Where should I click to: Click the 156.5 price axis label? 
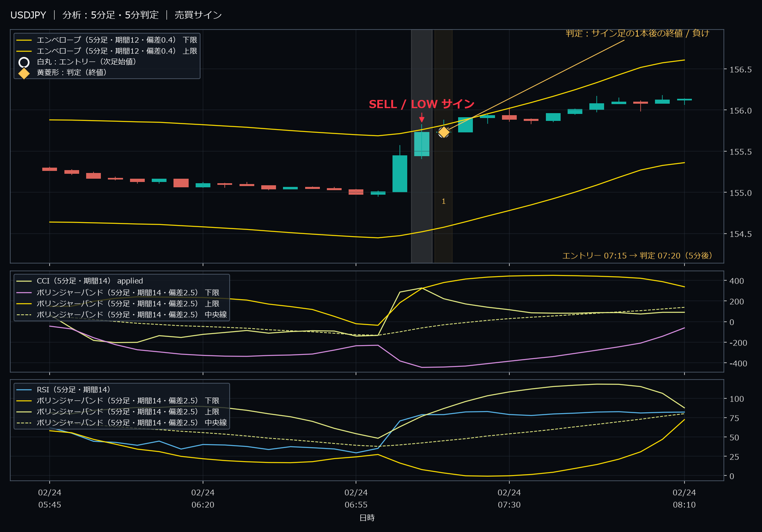point(740,69)
